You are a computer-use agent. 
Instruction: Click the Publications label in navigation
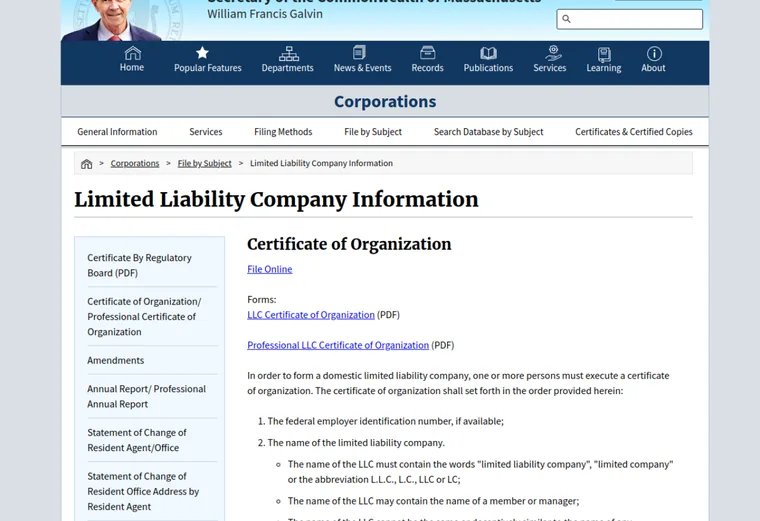pos(488,68)
